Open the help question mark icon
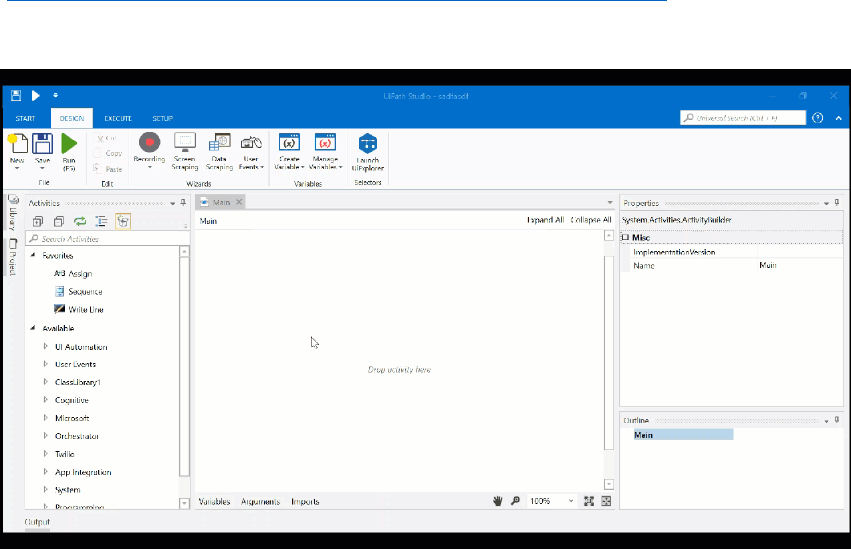851x549 pixels. tap(817, 118)
